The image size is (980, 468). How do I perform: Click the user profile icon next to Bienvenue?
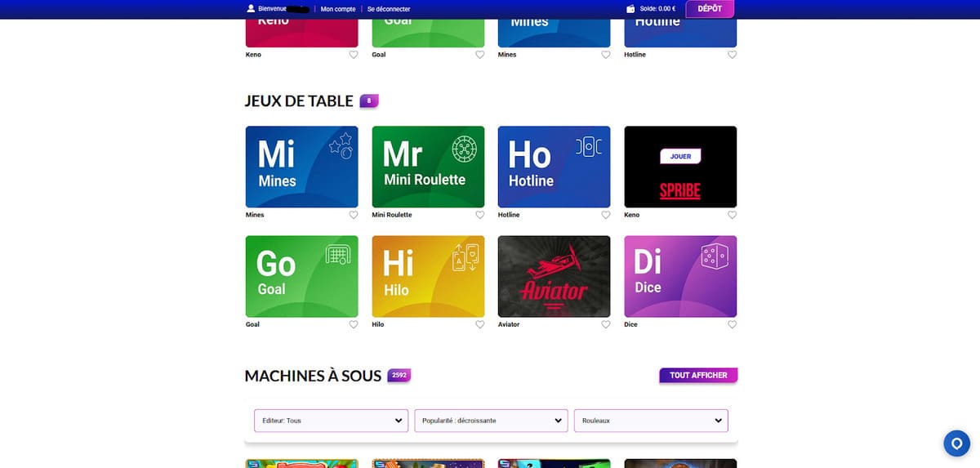[251, 8]
